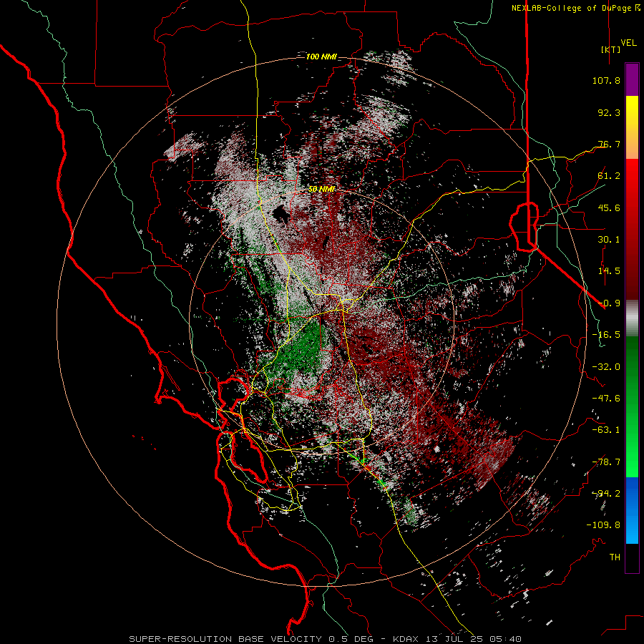
Task: Click the 50 NMI range ring label
Action: pos(321,190)
